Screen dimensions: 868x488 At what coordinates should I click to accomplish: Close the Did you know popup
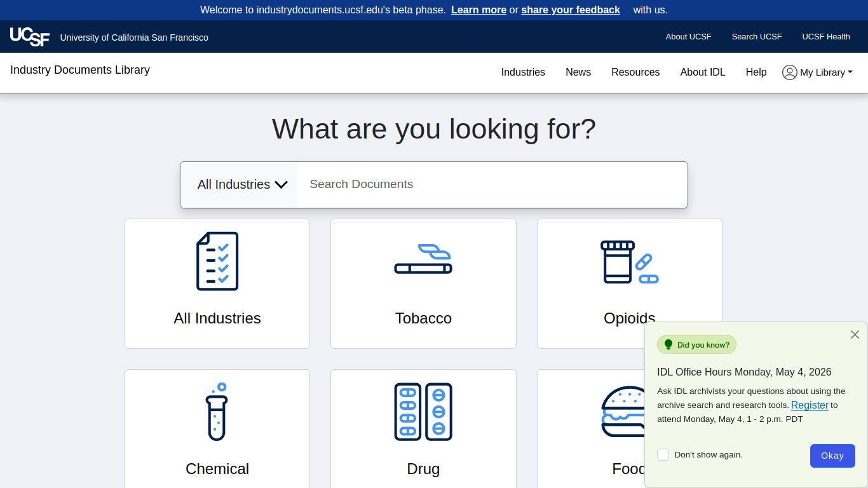pos(855,334)
